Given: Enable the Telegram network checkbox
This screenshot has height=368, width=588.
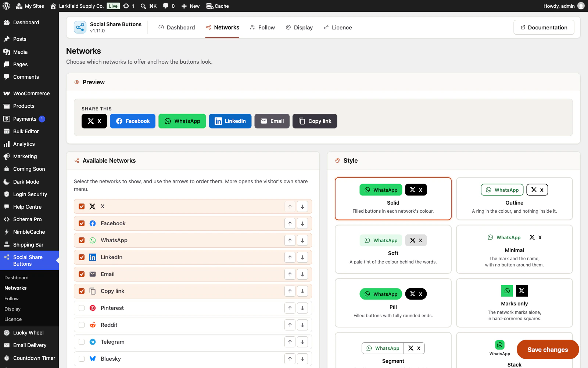Looking at the screenshot, I should (82, 342).
